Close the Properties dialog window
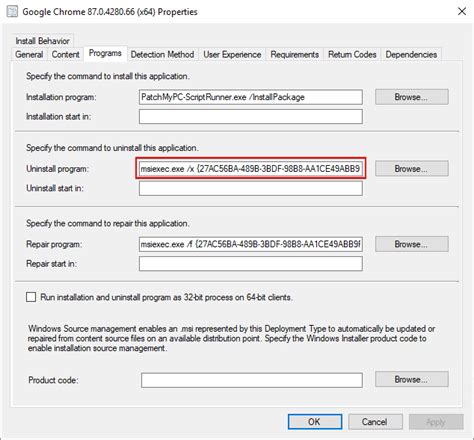This screenshot has height=440, width=474. coord(462,12)
